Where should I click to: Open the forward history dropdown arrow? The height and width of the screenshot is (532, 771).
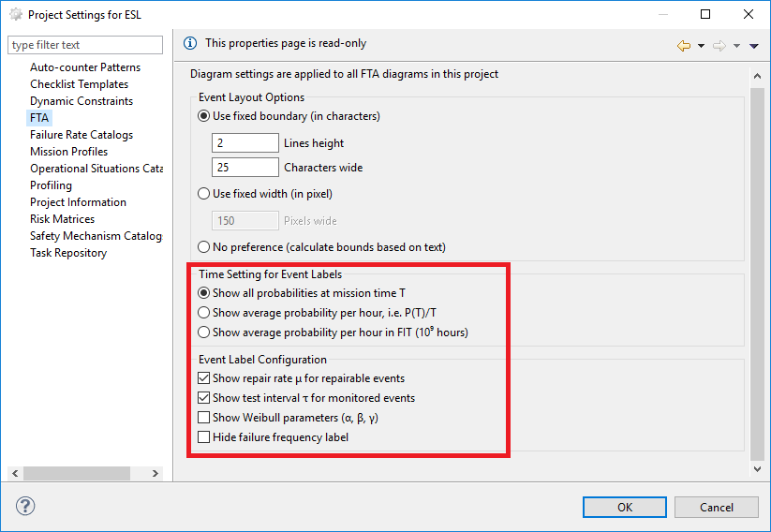pos(736,45)
